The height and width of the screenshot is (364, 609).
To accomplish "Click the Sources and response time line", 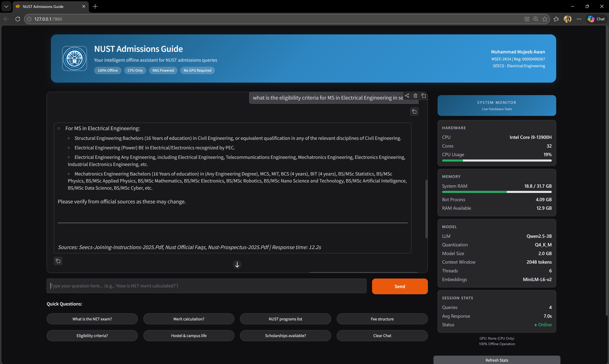I will point(189,247).
